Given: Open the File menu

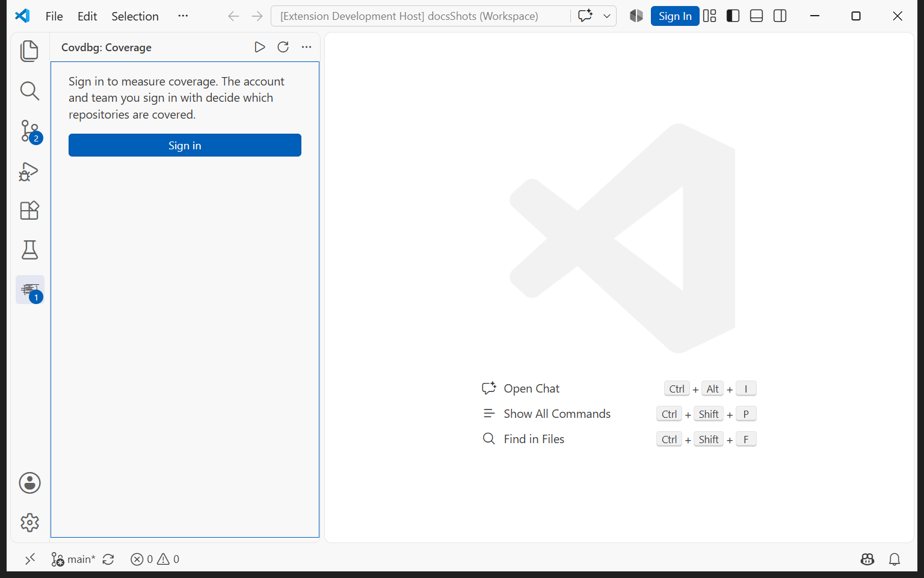Looking at the screenshot, I should (54, 16).
